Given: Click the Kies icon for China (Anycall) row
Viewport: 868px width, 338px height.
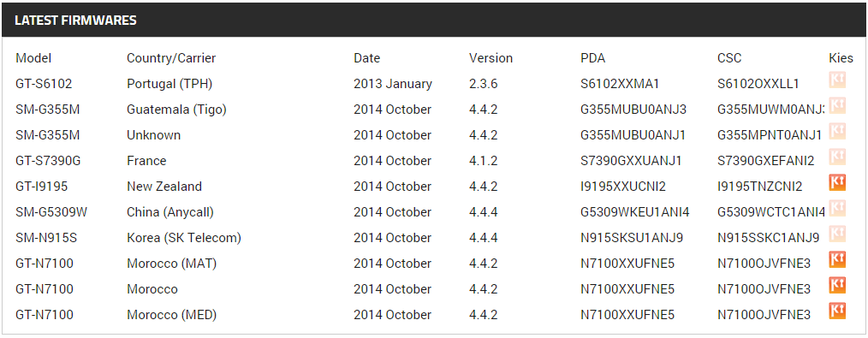Looking at the screenshot, I should click(x=837, y=209).
